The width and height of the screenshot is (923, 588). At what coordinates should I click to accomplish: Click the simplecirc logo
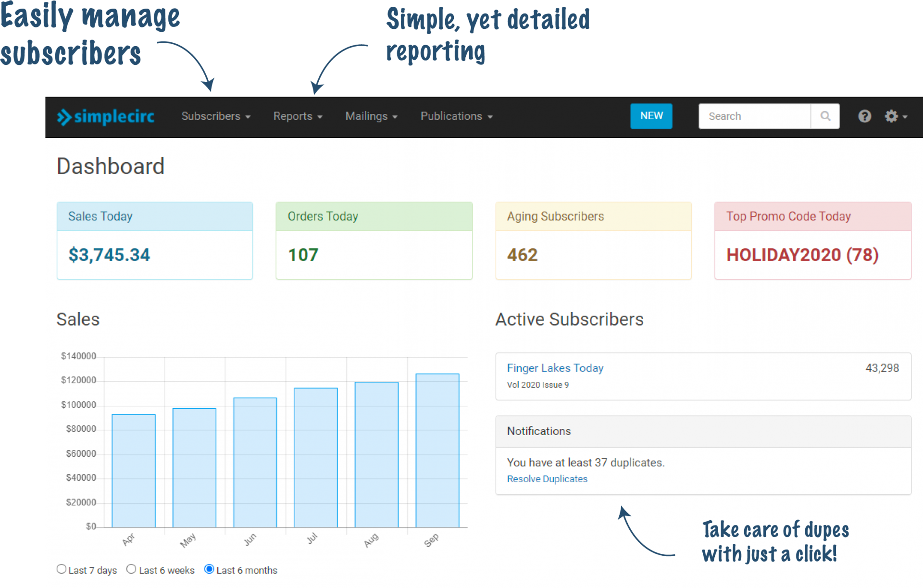click(106, 116)
